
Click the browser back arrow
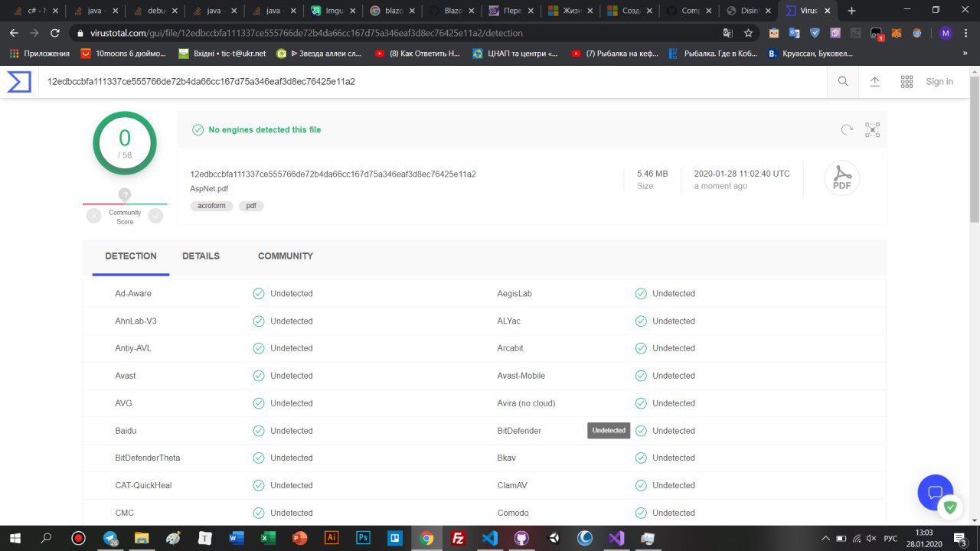[x=13, y=33]
